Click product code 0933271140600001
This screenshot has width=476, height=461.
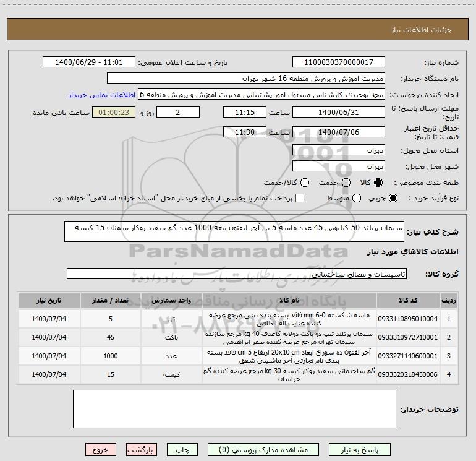point(408,356)
